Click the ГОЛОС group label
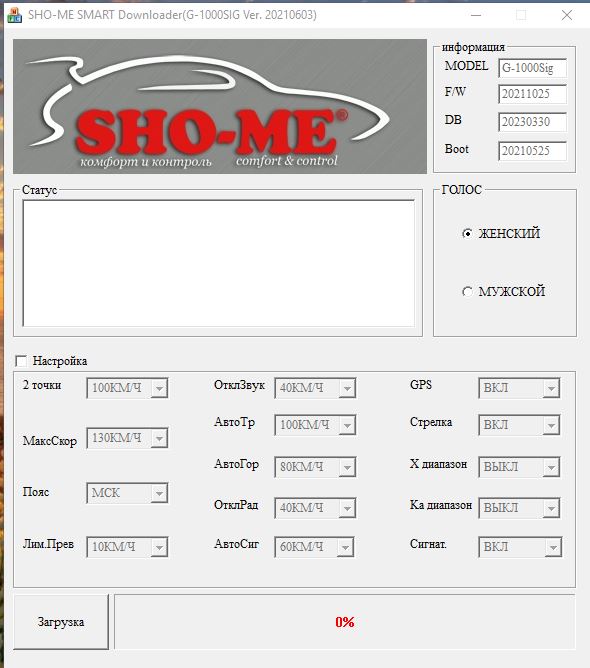Image resolution: width=590 pixels, height=668 pixels. point(462,190)
